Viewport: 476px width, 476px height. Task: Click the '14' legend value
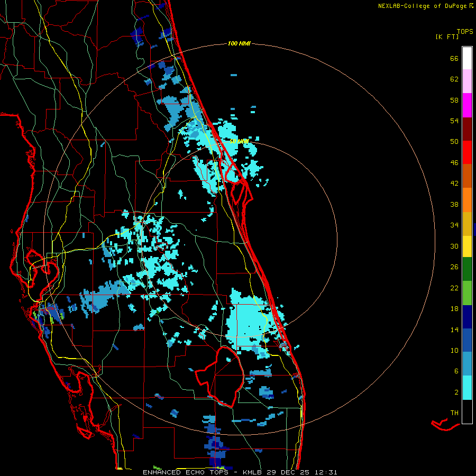coord(454,329)
